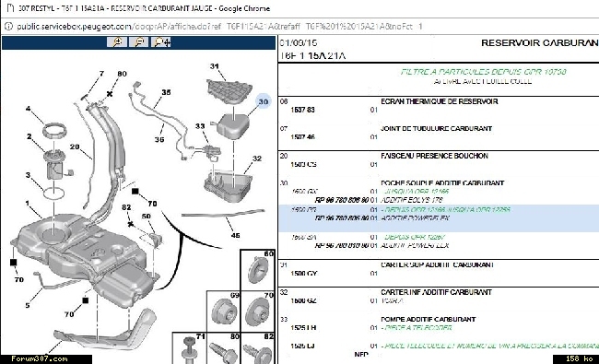Viewport: 599px width, 364px height.
Task: Select callout 82 beside the cross mark
Action: (126, 207)
